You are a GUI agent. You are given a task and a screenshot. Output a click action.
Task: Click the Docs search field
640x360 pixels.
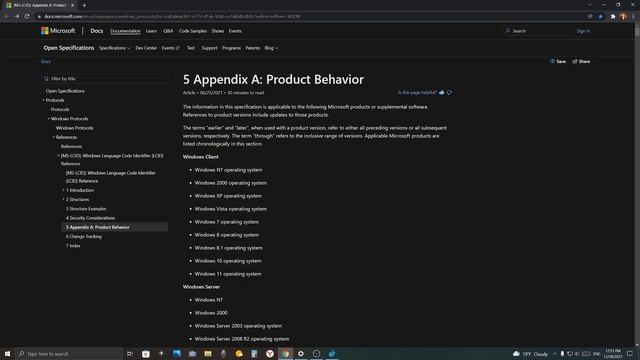pos(536,31)
